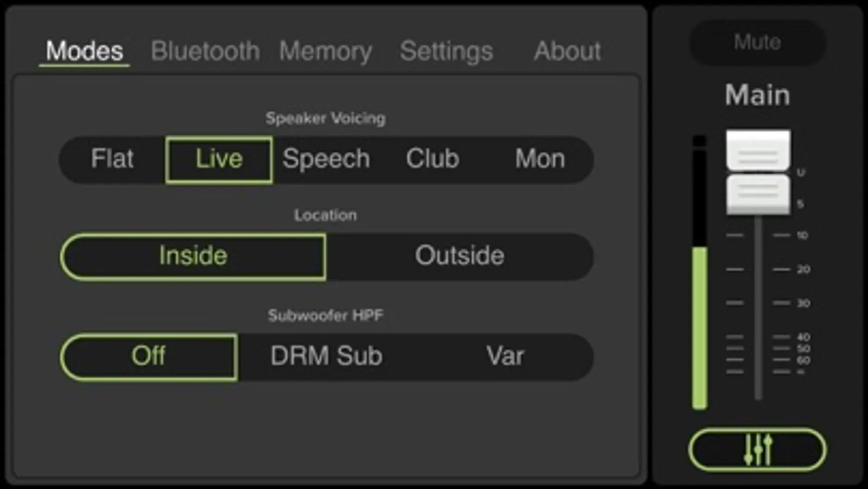Go to the Settings tab
This screenshot has width=868, height=489.
click(446, 51)
